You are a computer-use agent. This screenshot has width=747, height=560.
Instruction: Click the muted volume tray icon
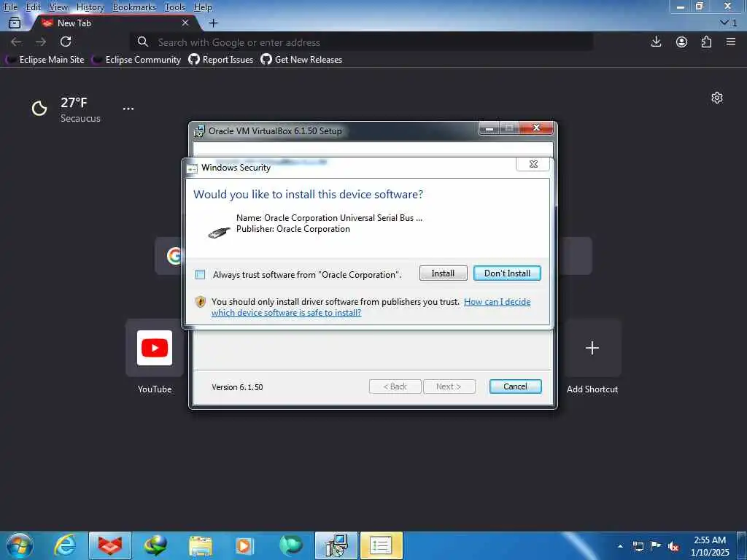(x=673, y=546)
